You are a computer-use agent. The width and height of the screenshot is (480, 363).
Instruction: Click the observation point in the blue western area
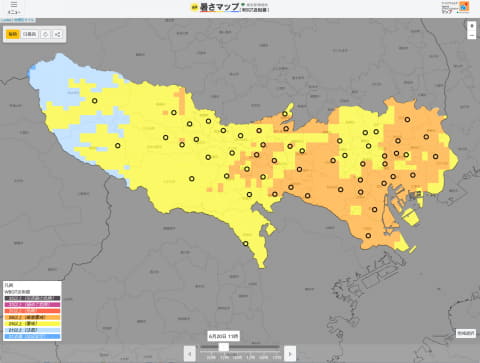coord(95,100)
